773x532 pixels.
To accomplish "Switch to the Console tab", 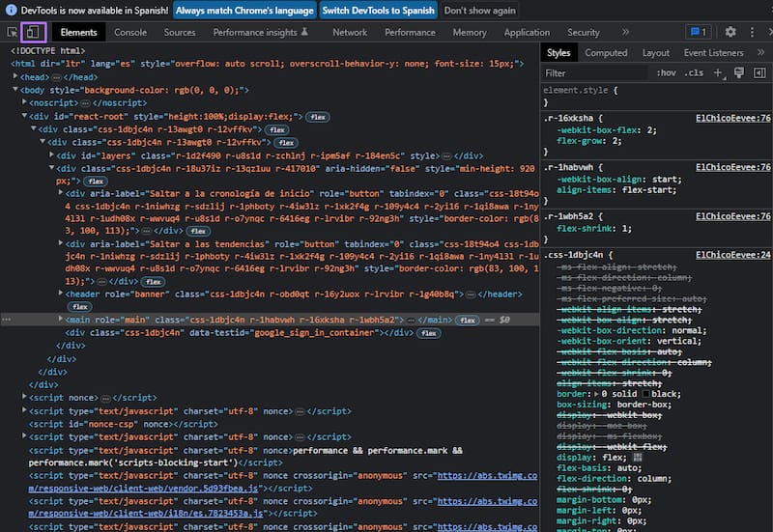I will (x=130, y=32).
